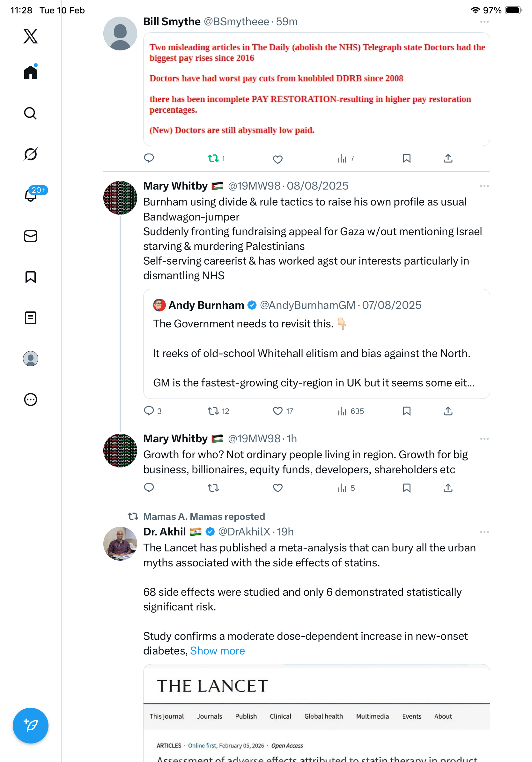
Task: Share Mary Whitby's Growth for who post
Action: click(448, 488)
